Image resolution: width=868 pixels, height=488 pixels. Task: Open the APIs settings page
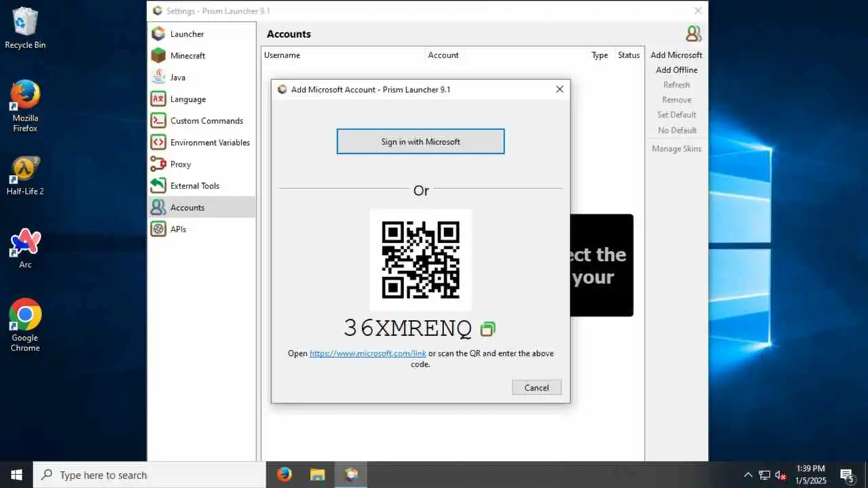(202, 229)
